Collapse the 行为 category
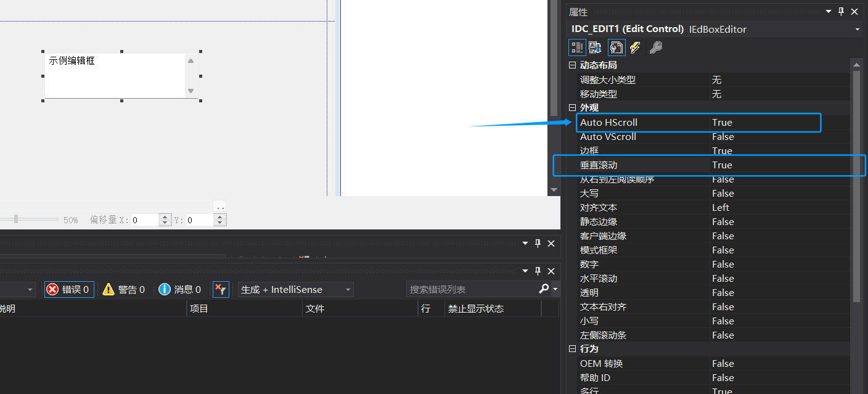The width and height of the screenshot is (868, 394). click(x=572, y=349)
